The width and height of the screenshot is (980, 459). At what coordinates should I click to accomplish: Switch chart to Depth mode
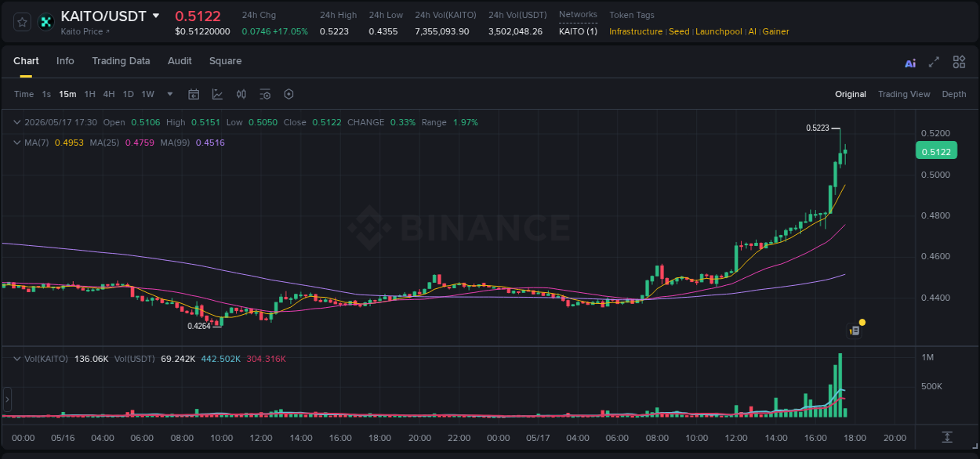(954, 94)
